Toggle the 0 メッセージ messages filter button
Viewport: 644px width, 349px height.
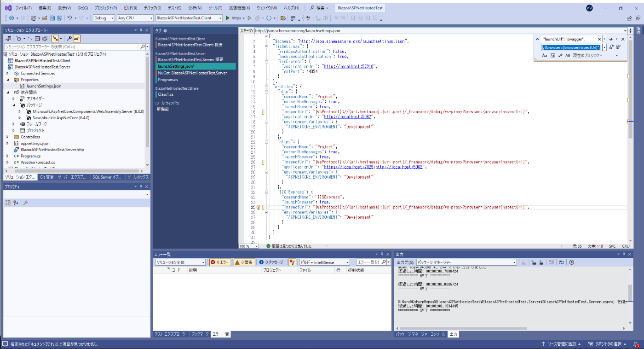pyautogui.click(x=271, y=262)
